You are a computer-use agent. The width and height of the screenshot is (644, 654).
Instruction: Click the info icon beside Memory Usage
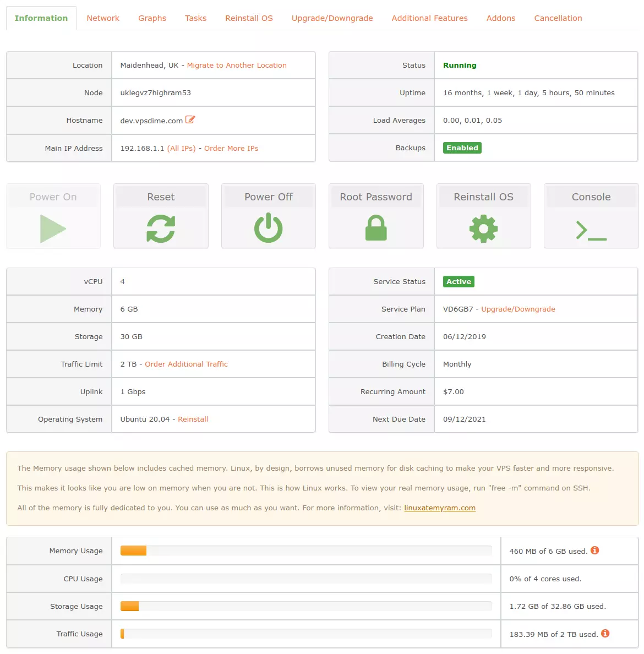pos(595,549)
